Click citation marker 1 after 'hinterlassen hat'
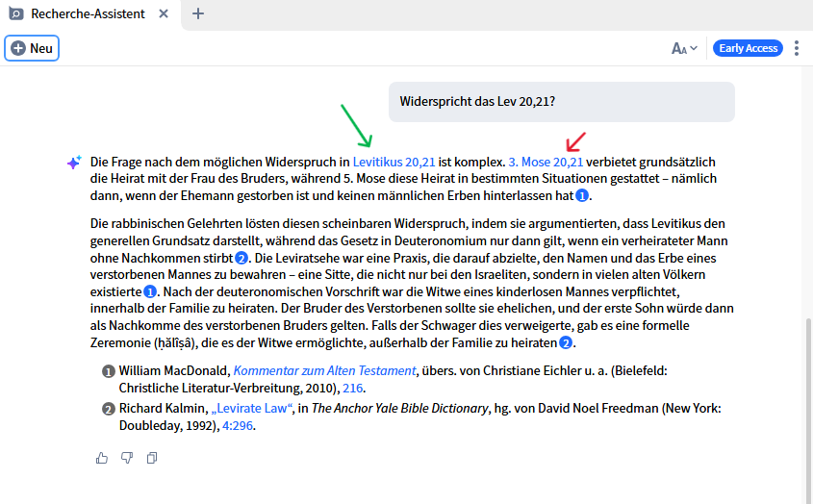 tap(582, 195)
